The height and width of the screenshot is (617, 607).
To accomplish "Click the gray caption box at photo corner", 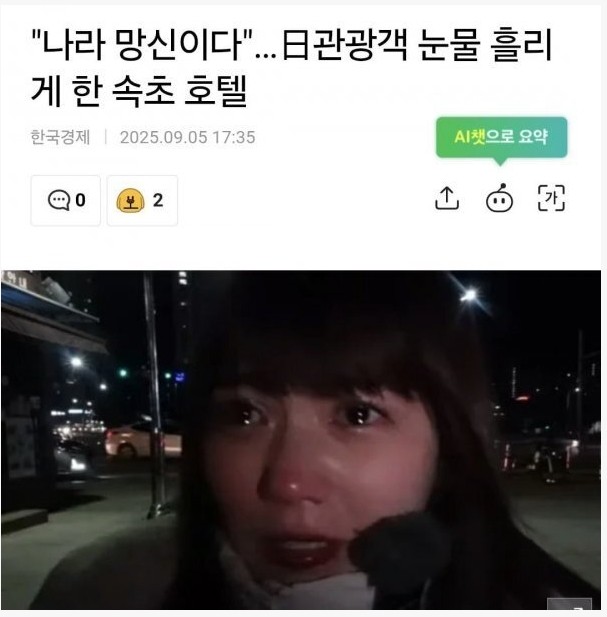I will tap(570, 604).
